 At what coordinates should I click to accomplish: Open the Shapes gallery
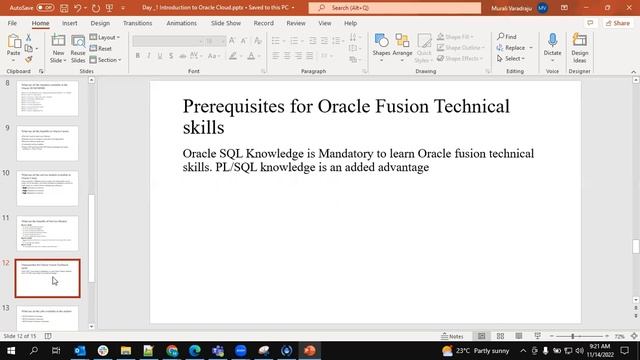[x=381, y=48]
